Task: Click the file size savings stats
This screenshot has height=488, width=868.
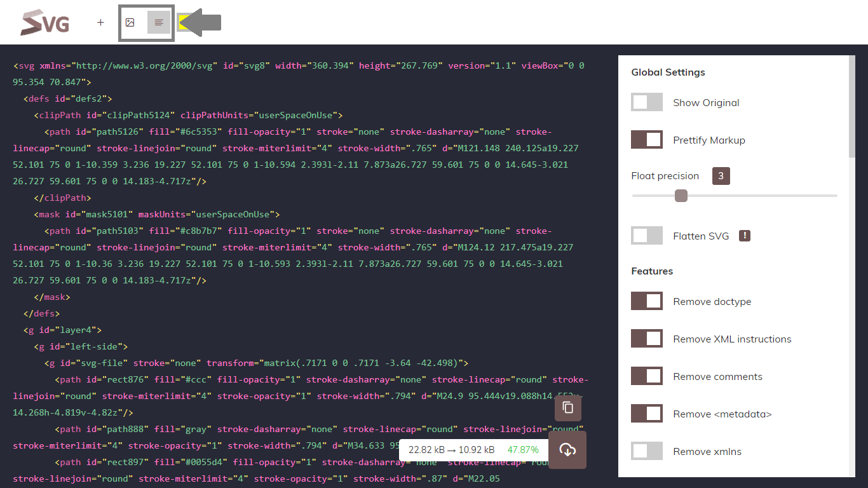Action: coord(473,450)
